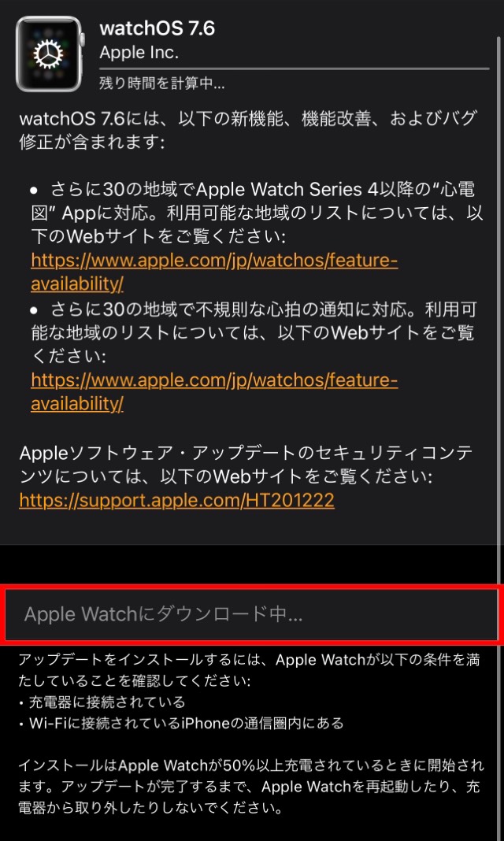
Task: Click the bullet dot before the 心電図 item
Action: click(x=35, y=191)
